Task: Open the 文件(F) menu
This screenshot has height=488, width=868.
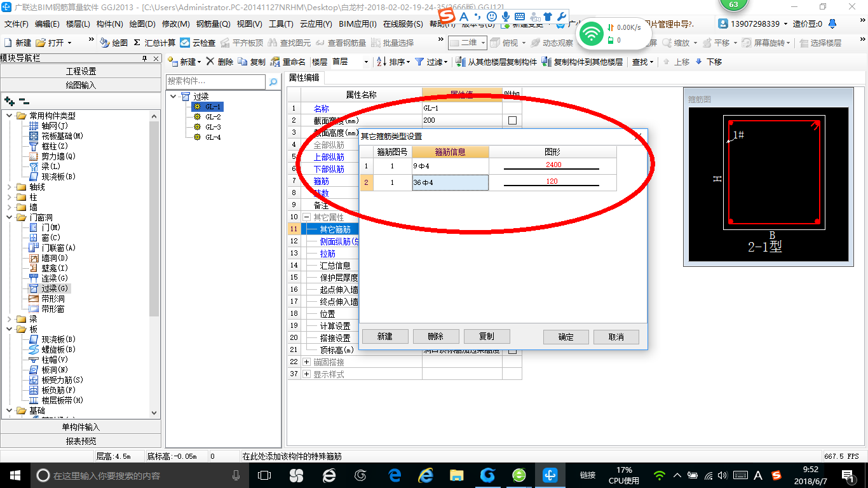Action: (x=17, y=24)
